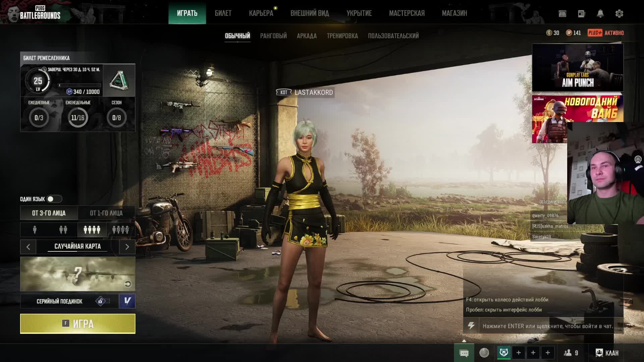Open the PLUS+ Активно status
This screenshot has height=362, width=644.
(606, 33)
